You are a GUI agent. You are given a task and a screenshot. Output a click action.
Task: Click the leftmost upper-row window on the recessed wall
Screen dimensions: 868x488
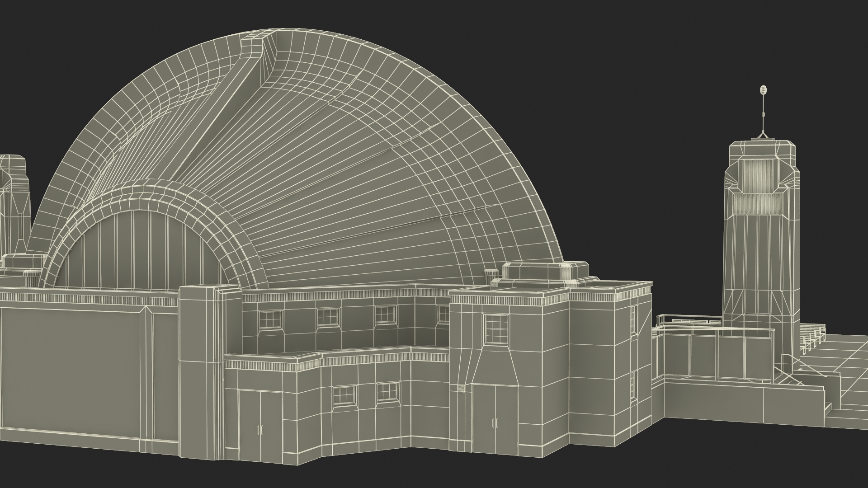(270, 320)
